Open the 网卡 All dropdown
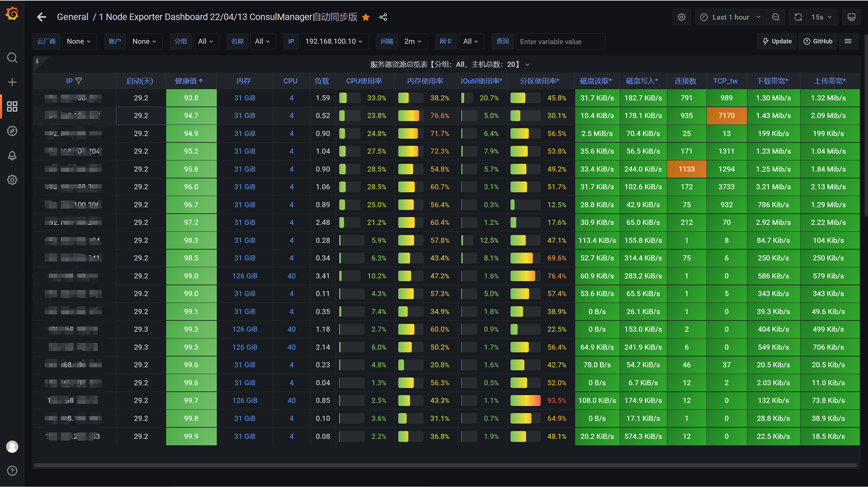868x487 pixels. (x=471, y=41)
